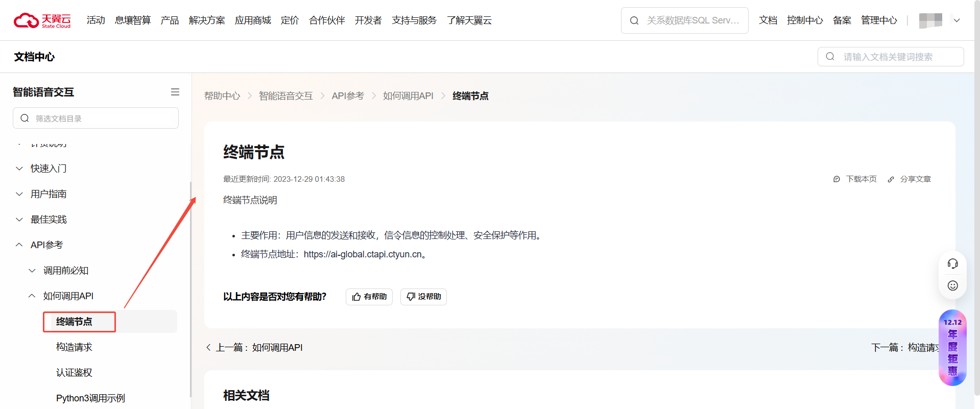Screen dimensions: 980x409
Task: Select 构造请求 in sidebar tree
Action: click(74, 347)
